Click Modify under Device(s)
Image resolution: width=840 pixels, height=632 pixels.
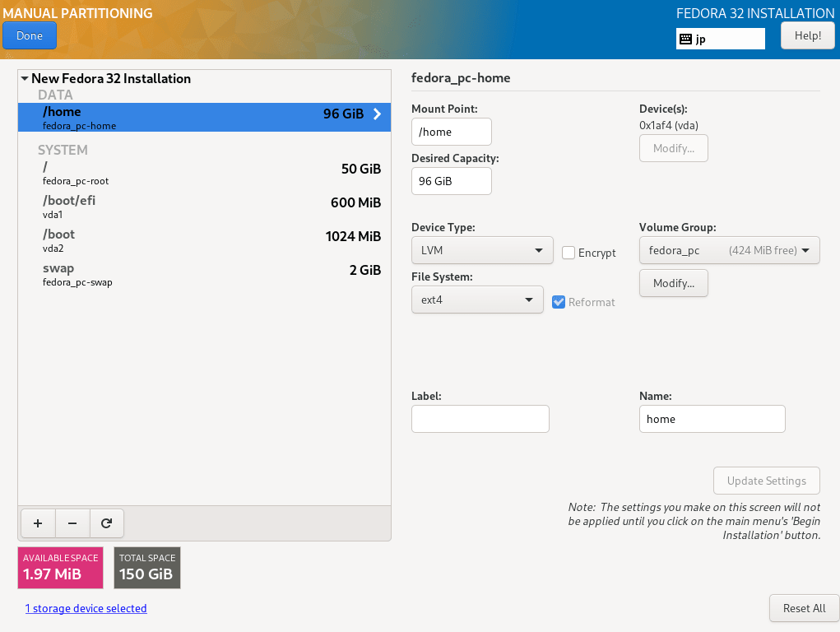click(x=673, y=148)
